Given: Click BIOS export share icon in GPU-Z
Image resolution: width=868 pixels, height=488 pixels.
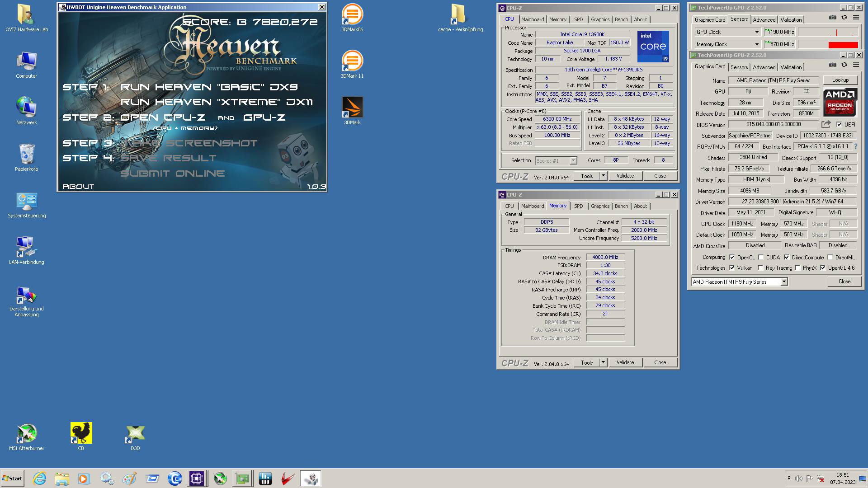Looking at the screenshot, I should 826,124.
